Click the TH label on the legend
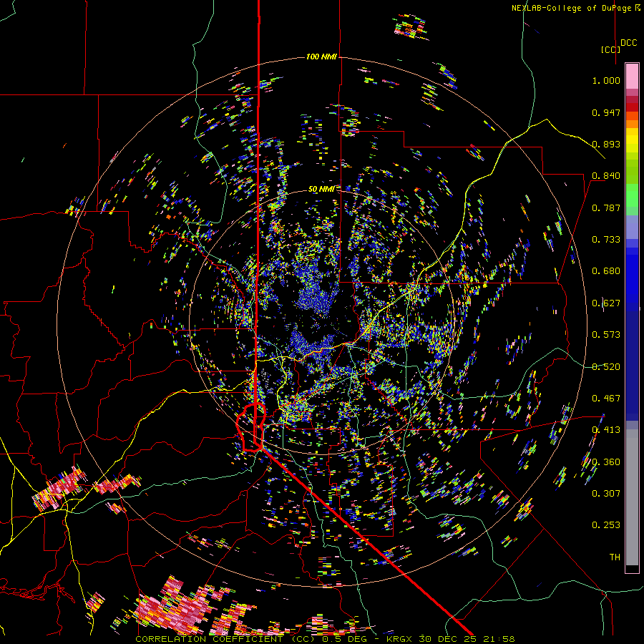Viewport: 644px width, 644px height. [x=615, y=557]
